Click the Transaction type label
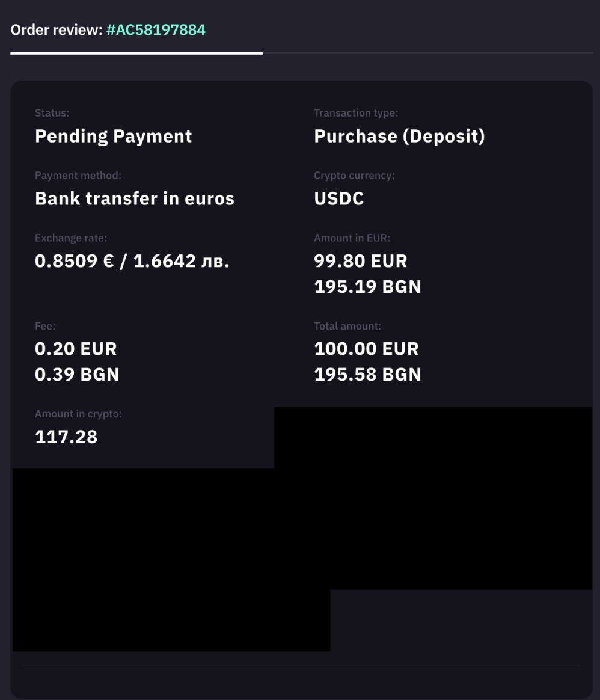Screen dimensions: 600x700 (356, 113)
